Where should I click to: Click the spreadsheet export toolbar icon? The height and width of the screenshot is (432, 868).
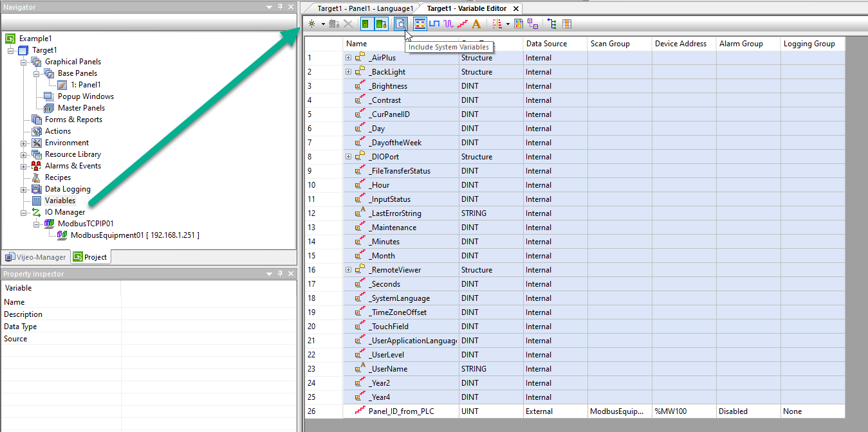click(x=519, y=24)
